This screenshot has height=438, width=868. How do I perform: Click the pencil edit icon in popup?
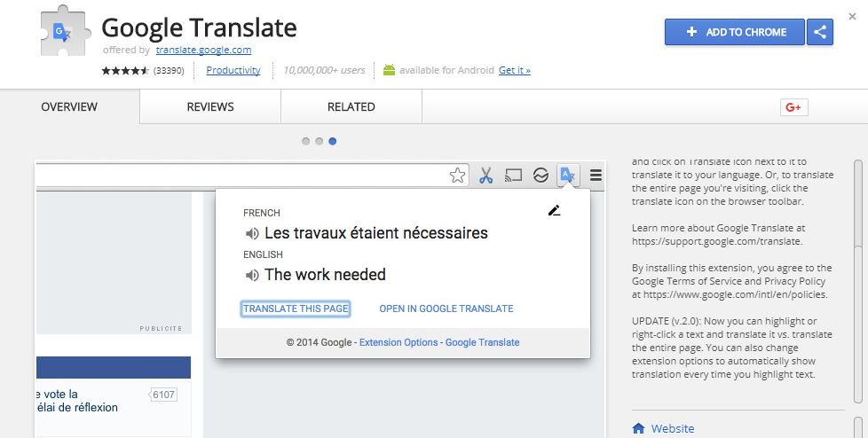pos(554,210)
